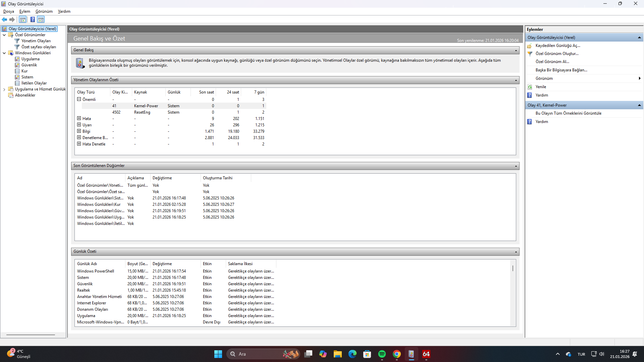Viewport: 644px width, 362px height.
Task: Open Microsoft Edge from taskbar
Action: pyautogui.click(x=352, y=354)
